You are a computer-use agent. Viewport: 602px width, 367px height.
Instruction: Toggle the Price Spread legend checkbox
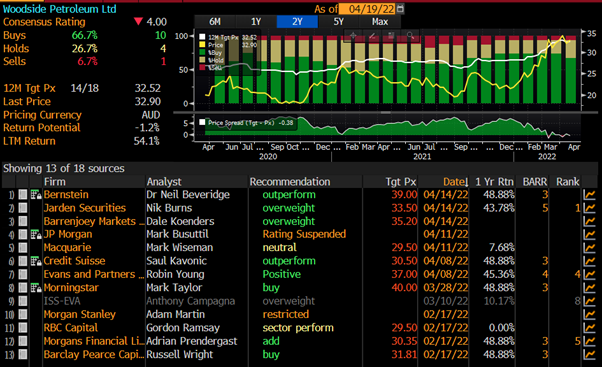pos(202,122)
